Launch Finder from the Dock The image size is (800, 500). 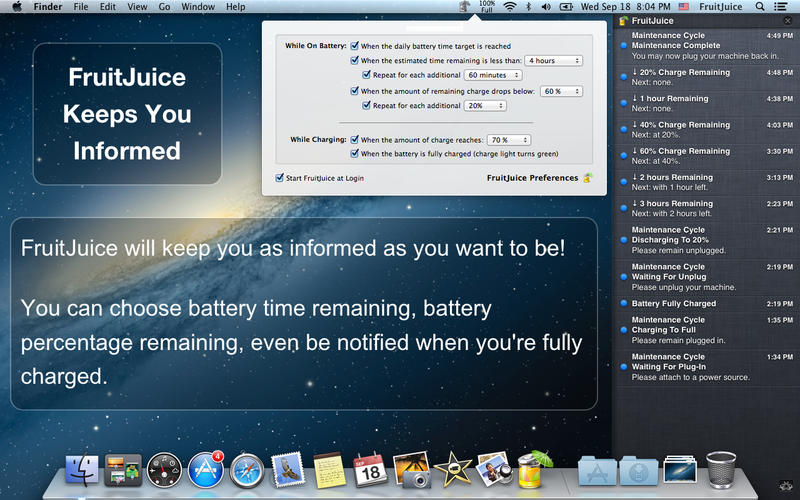[82, 469]
